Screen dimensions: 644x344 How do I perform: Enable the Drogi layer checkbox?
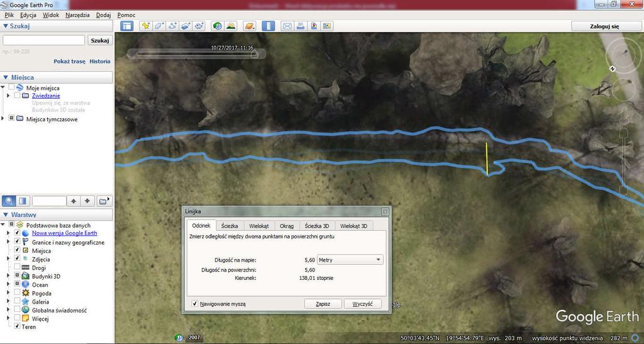pyautogui.click(x=17, y=267)
